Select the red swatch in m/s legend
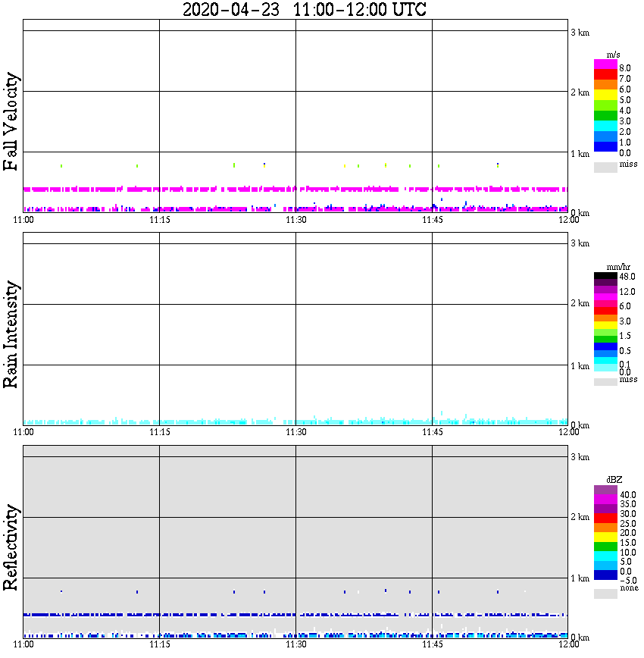The height and width of the screenshot is (658, 644). pos(605,74)
